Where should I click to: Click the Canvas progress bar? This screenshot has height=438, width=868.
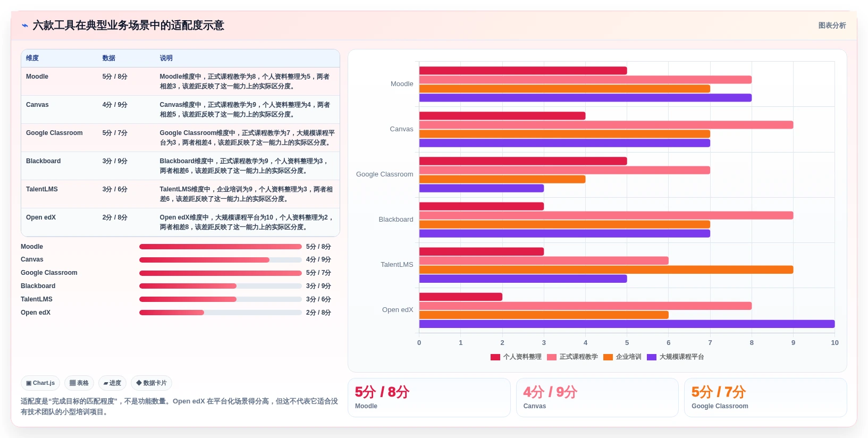tap(221, 260)
